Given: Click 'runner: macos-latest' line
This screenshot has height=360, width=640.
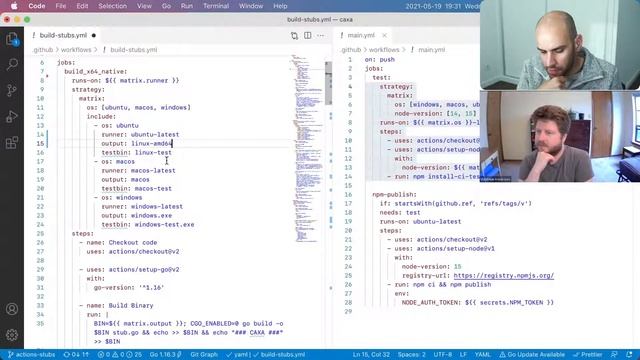Looking at the screenshot, I should (x=138, y=171).
